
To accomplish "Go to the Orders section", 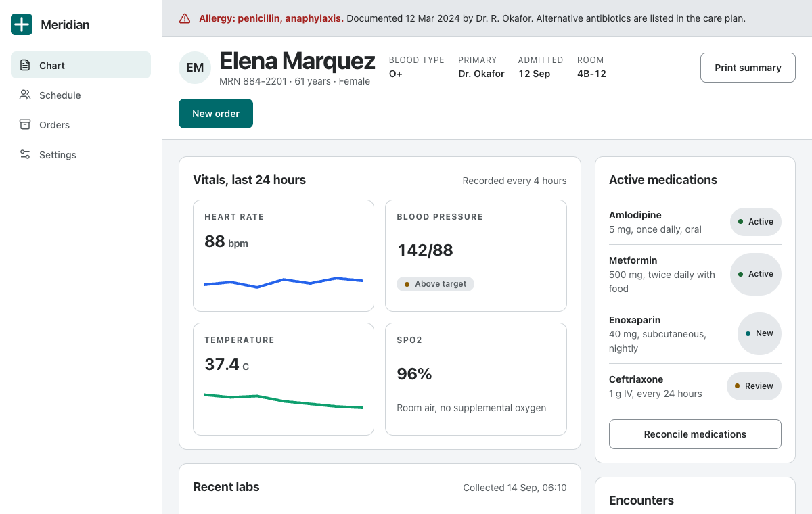I will coord(81,124).
